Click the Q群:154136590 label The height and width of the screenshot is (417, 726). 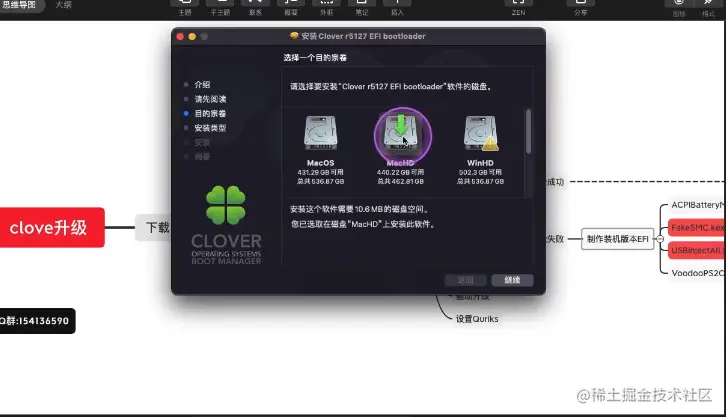pos(37,321)
